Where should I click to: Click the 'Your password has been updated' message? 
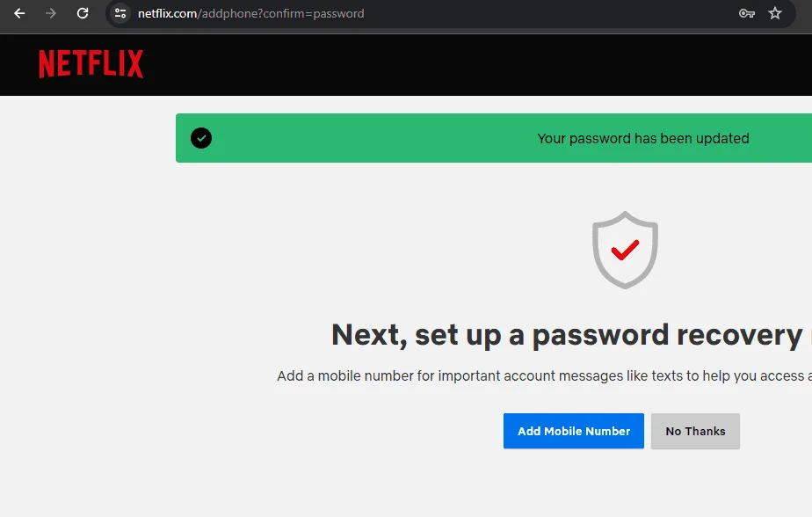(643, 138)
